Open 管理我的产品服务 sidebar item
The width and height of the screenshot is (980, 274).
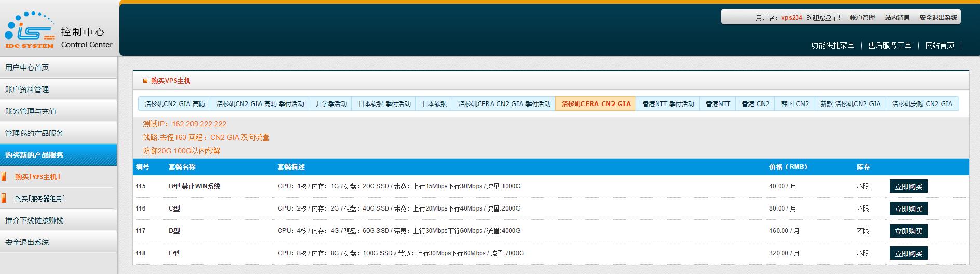coord(58,133)
